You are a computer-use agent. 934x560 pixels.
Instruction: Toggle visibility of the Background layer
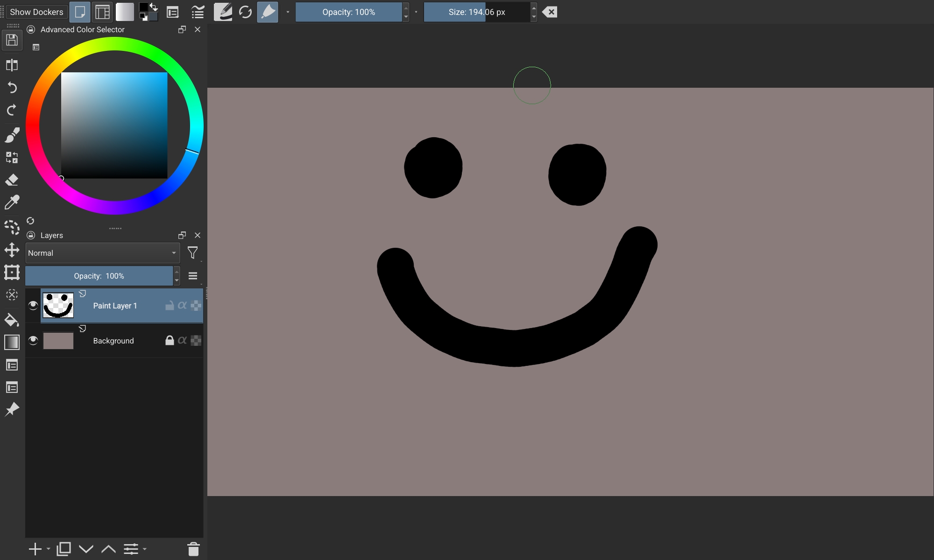pyautogui.click(x=33, y=340)
